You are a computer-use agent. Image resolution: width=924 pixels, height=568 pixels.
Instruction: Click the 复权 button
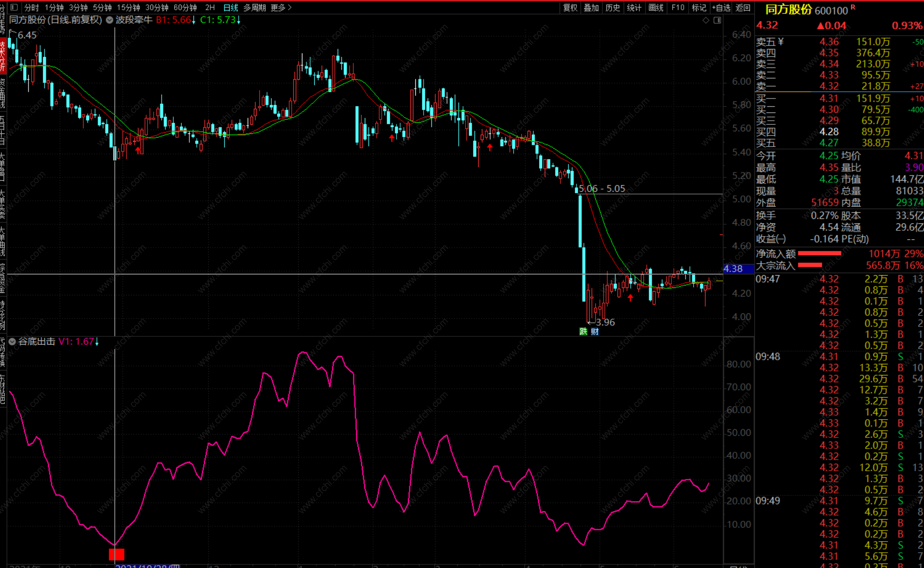point(570,7)
